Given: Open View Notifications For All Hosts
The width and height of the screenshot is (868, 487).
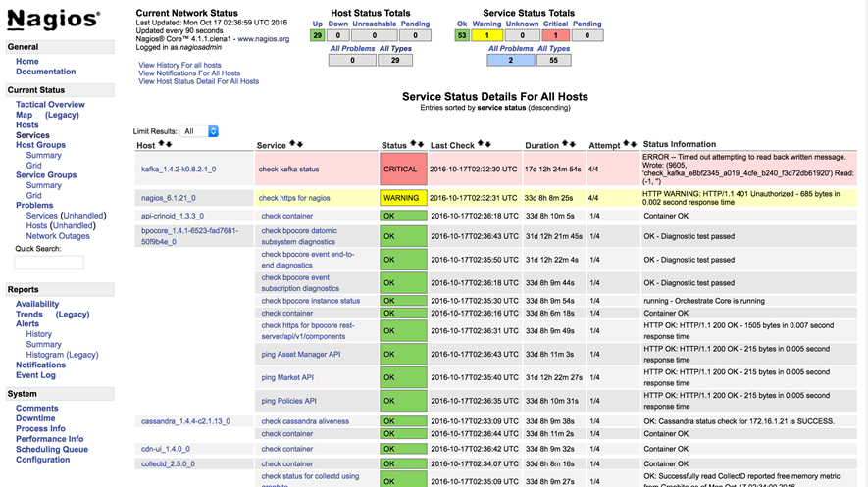Looking at the screenshot, I should pyautogui.click(x=189, y=73).
